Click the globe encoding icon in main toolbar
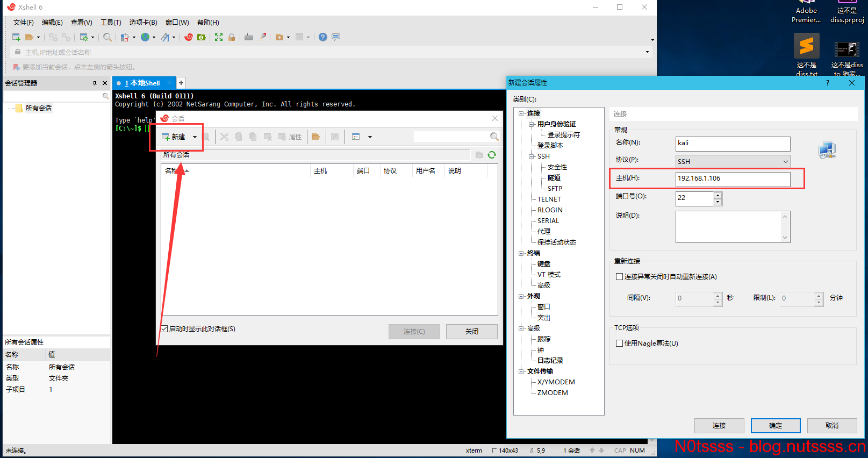This screenshot has width=868, height=458. 145,37
